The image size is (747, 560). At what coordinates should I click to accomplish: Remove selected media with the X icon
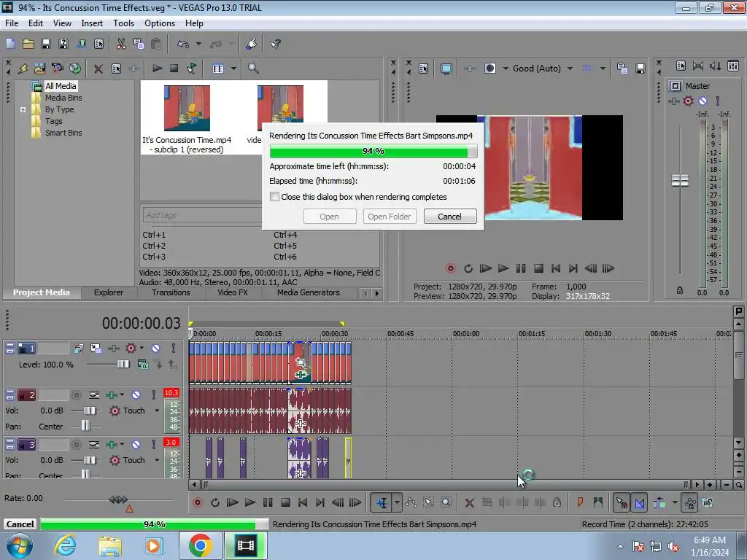point(98,69)
